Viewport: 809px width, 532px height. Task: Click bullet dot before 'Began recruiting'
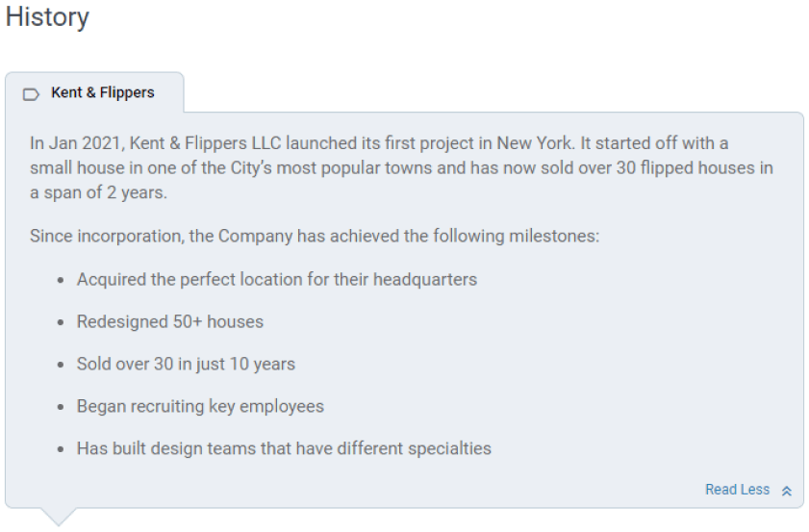pos(61,407)
